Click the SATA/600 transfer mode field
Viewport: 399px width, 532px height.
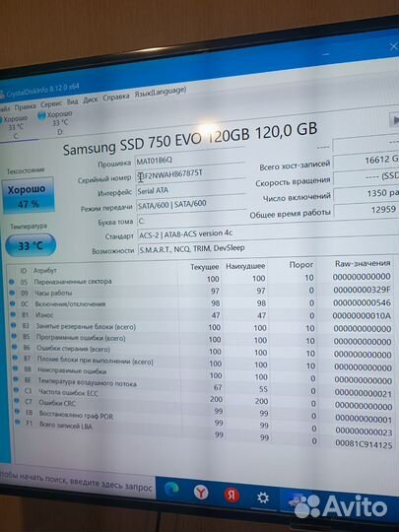191,204
